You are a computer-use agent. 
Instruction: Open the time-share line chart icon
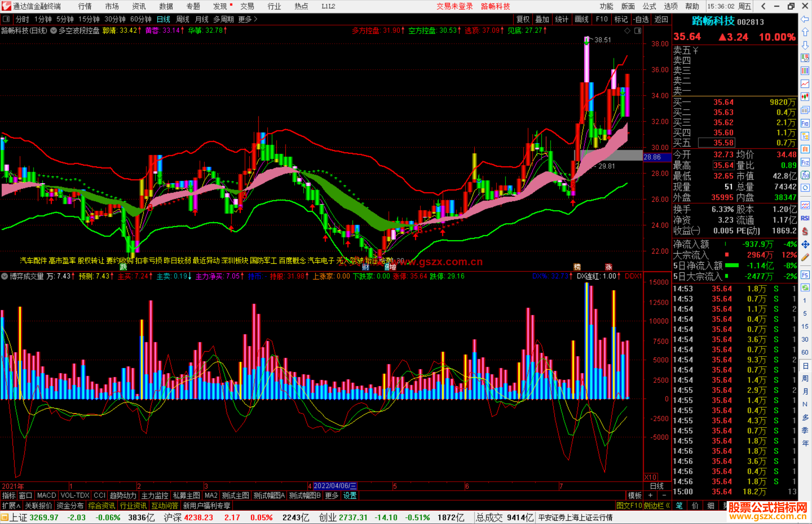click(x=805, y=84)
